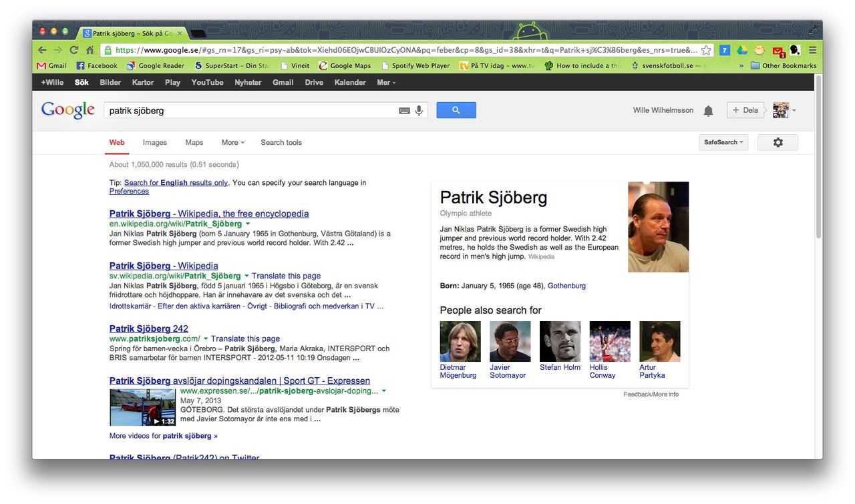Open the Preferences link
Viewport: 855px width, 504px height.
129,191
